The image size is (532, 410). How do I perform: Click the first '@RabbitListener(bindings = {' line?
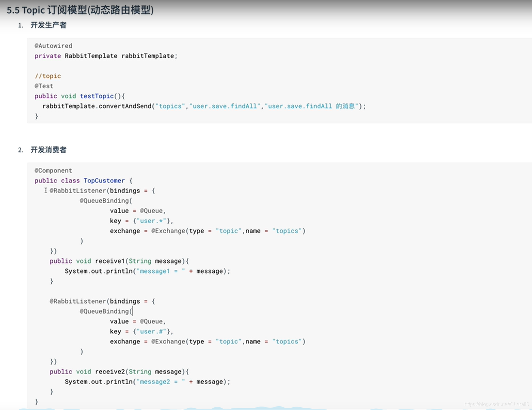tap(102, 191)
